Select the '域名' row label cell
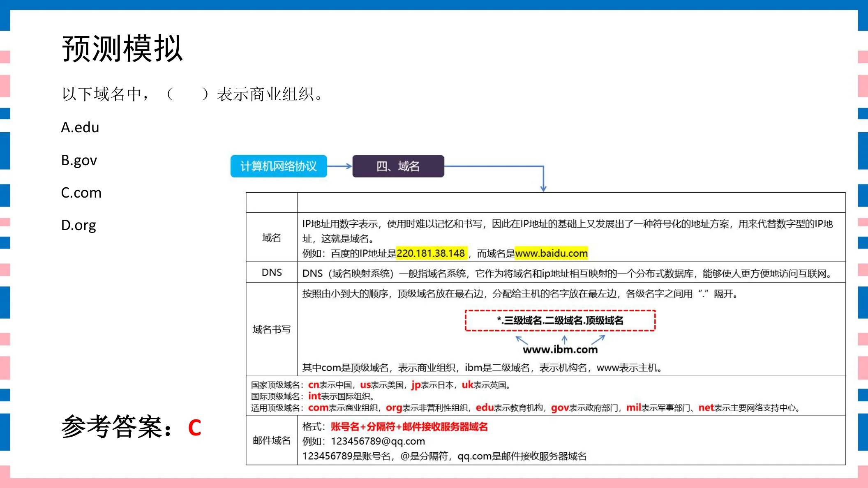Image resolution: width=868 pixels, height=488 pixels. (272, 237)
